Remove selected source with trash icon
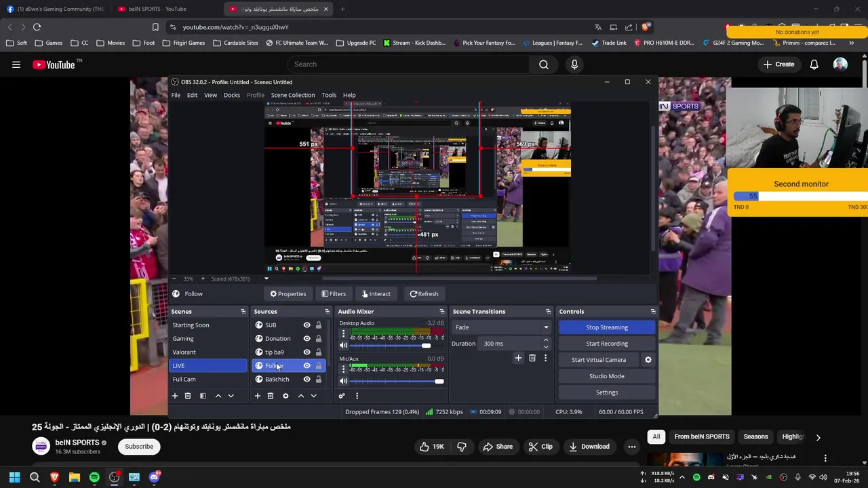This screenshot has width=868, height=488. 270,396
